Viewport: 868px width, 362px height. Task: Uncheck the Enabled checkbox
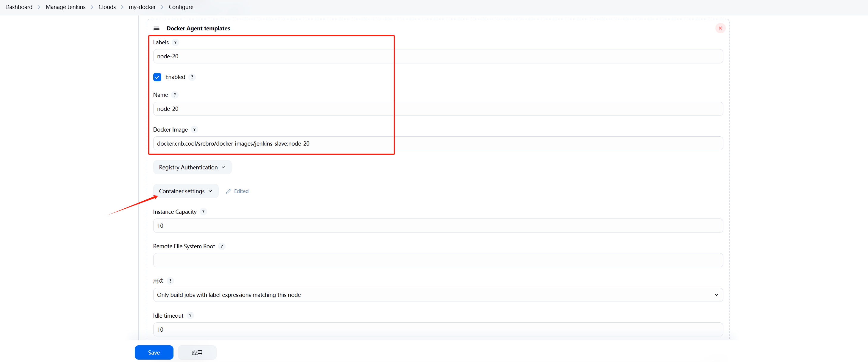[x=157, y=77]
